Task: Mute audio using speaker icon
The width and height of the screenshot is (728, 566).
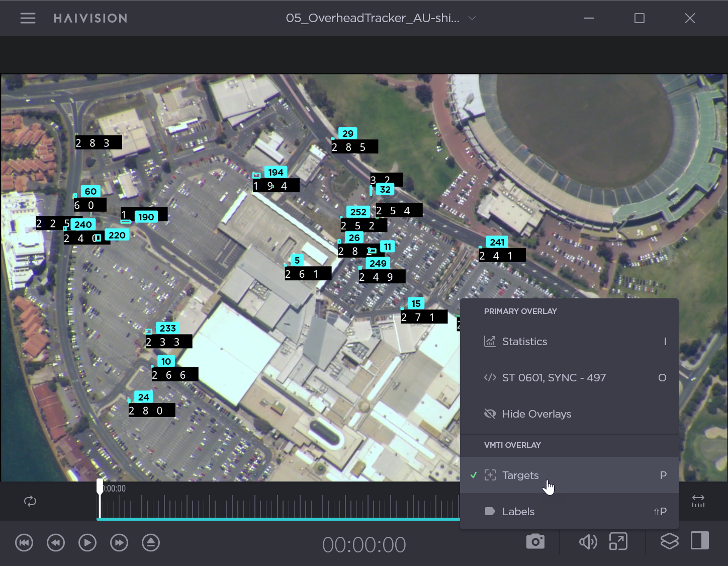Action: coord(587,542)
